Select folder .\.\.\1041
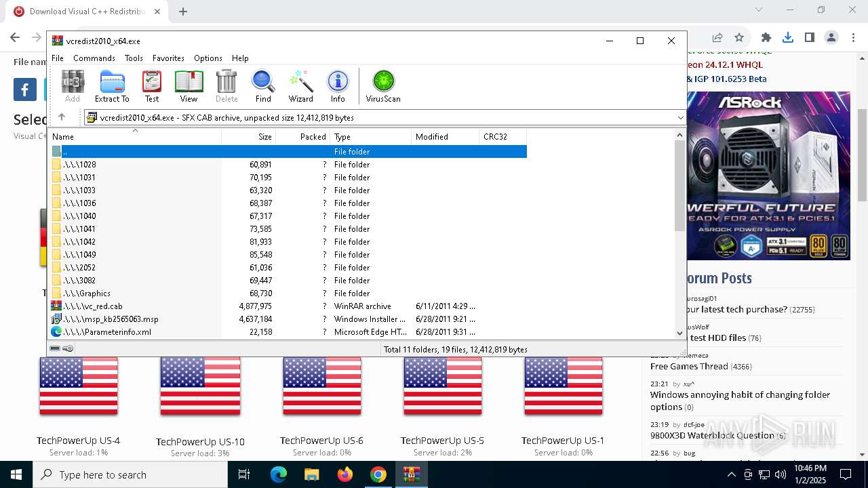 [288, 229]
